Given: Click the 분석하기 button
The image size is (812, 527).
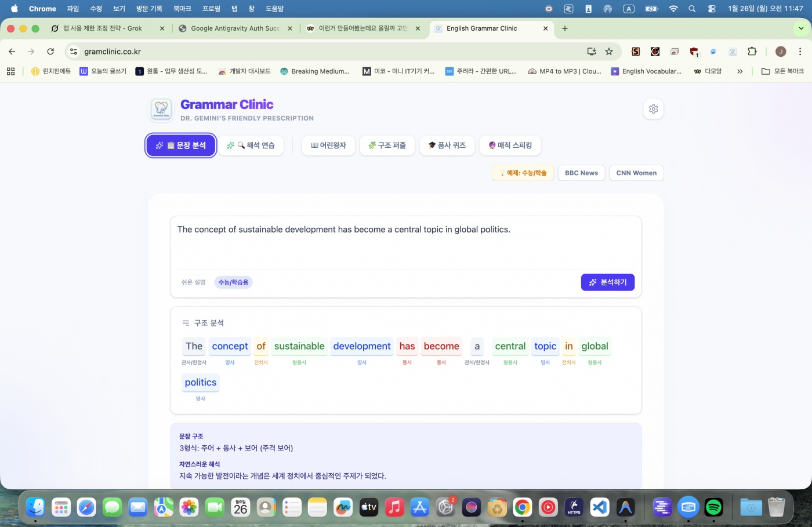Looking at the screenshot, I should 607,282.
